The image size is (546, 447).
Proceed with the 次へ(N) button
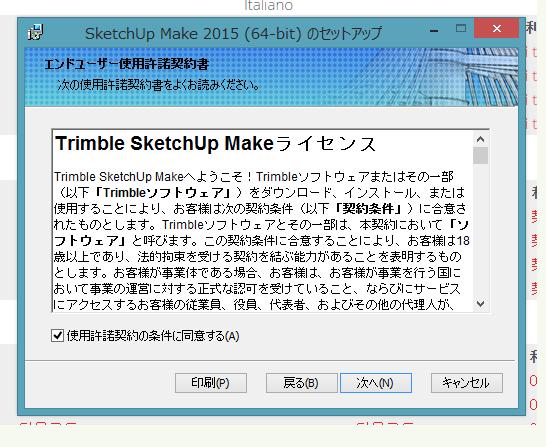(376, 383)
